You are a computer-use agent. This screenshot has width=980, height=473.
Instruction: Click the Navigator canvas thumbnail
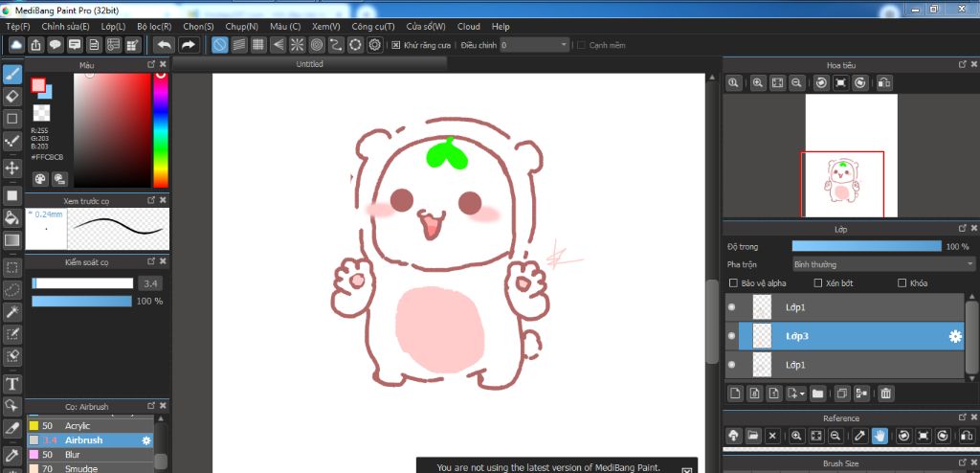click(851, 155)
